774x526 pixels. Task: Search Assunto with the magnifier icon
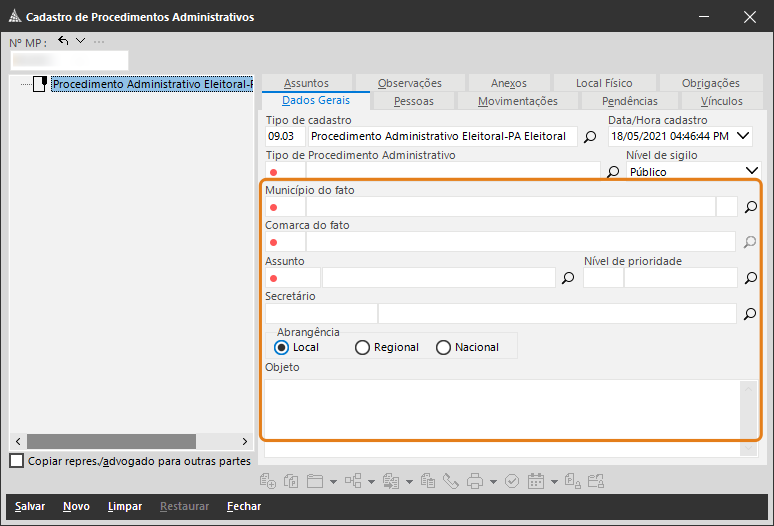pyautogui.click(x=568, y=278)
